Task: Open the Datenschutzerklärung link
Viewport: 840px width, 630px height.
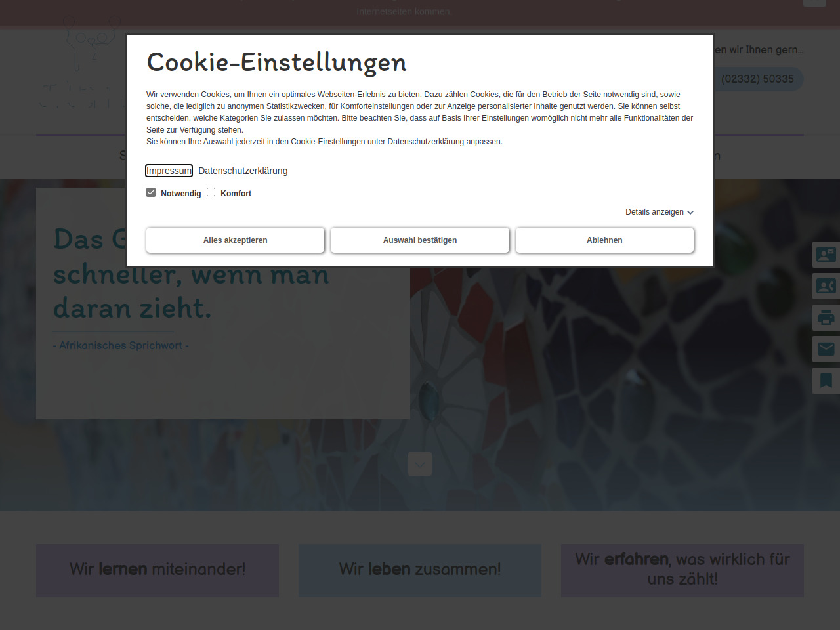Action: [x=243, y=171]
